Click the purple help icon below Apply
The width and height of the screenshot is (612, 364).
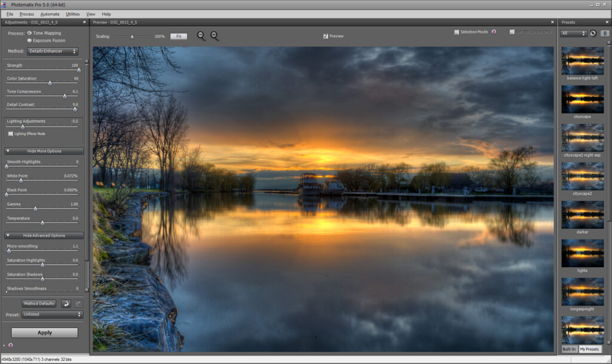10,345
